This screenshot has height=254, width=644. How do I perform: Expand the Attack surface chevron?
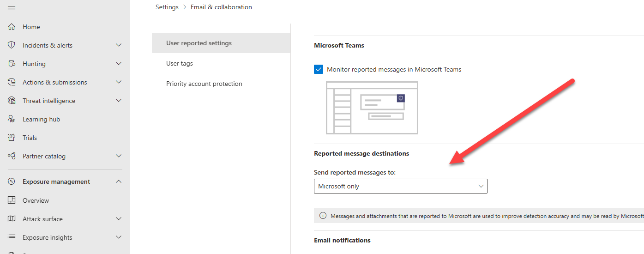click(x=119, y=219)
